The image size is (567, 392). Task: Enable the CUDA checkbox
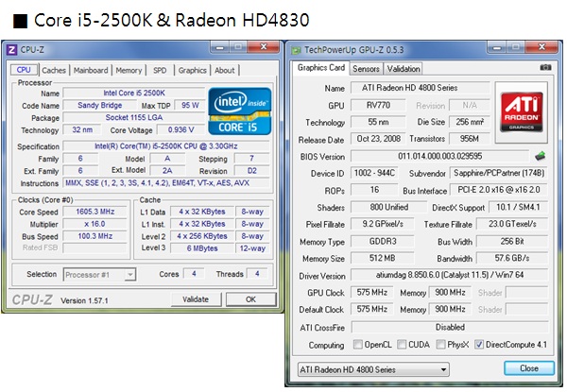pyautogui.click(x=402, y=345)
